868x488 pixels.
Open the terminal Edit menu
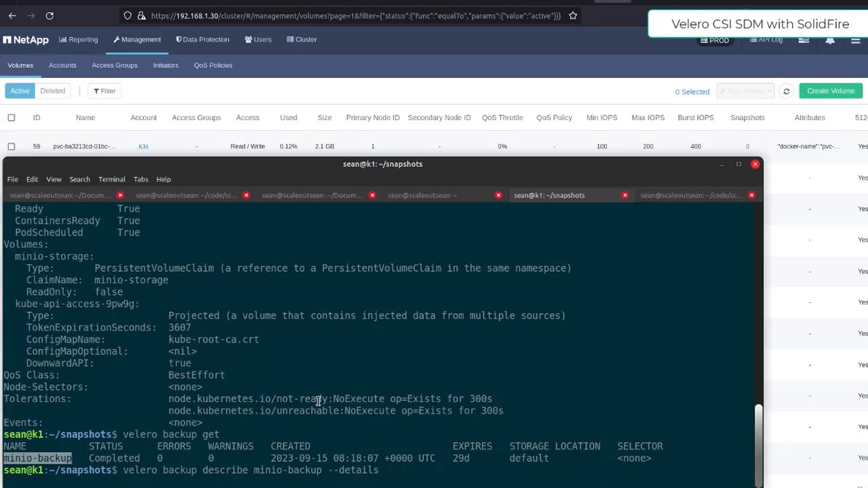pos(32,180)
